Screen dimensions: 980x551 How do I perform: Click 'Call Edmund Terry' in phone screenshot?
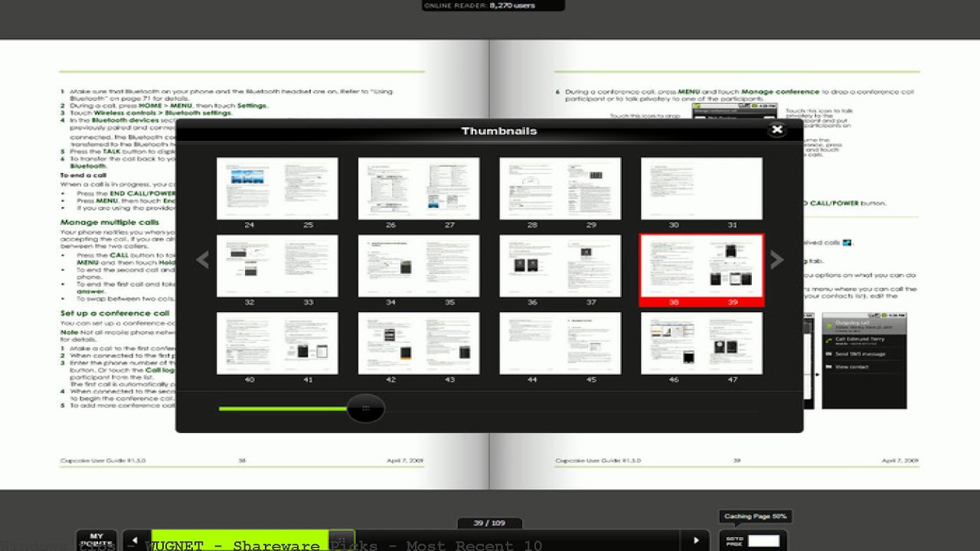tap(861, 339)
